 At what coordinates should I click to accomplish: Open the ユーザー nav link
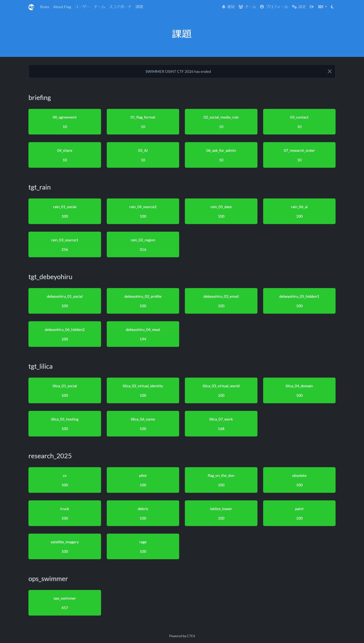click(82, 7)
